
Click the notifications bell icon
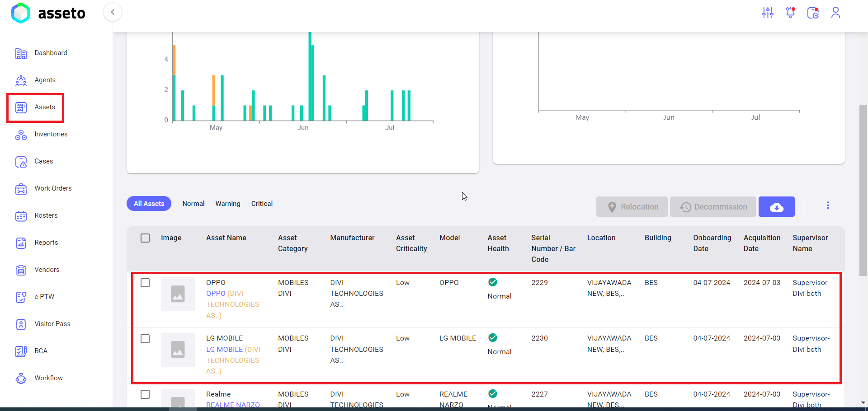(x=790, y=13)
